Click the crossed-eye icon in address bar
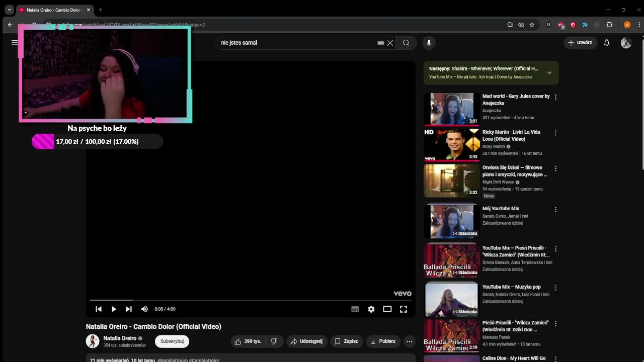This screenshot has height=362, width=644. [521, 25]
